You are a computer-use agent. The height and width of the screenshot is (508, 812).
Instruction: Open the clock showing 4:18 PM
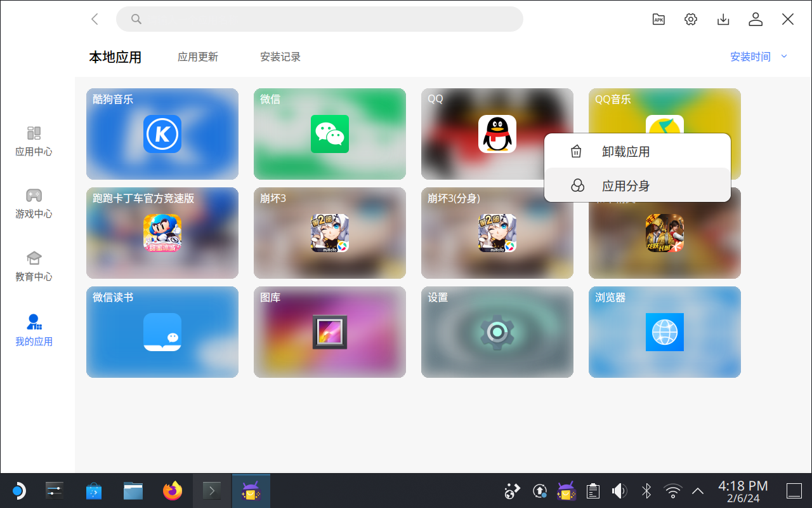743,491
